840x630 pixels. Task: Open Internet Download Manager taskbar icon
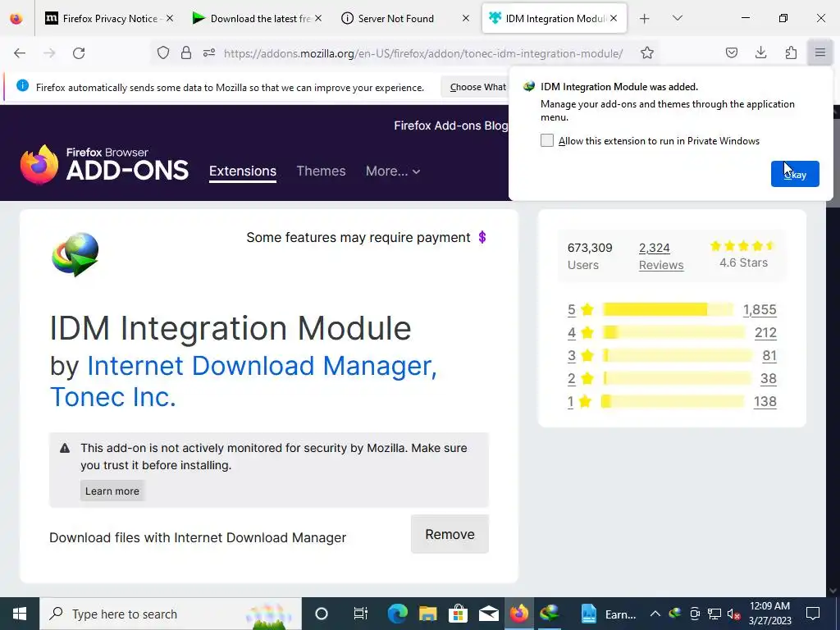549,614
